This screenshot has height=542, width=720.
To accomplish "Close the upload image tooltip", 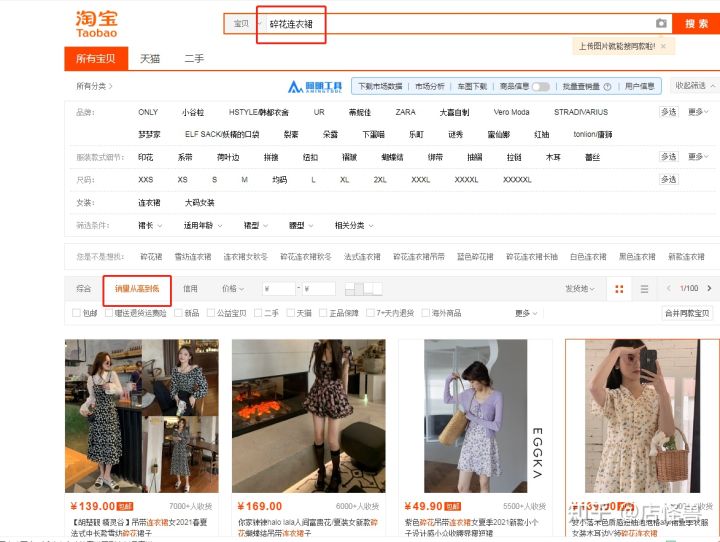I will pyautogui.click(x=663, y=46).
